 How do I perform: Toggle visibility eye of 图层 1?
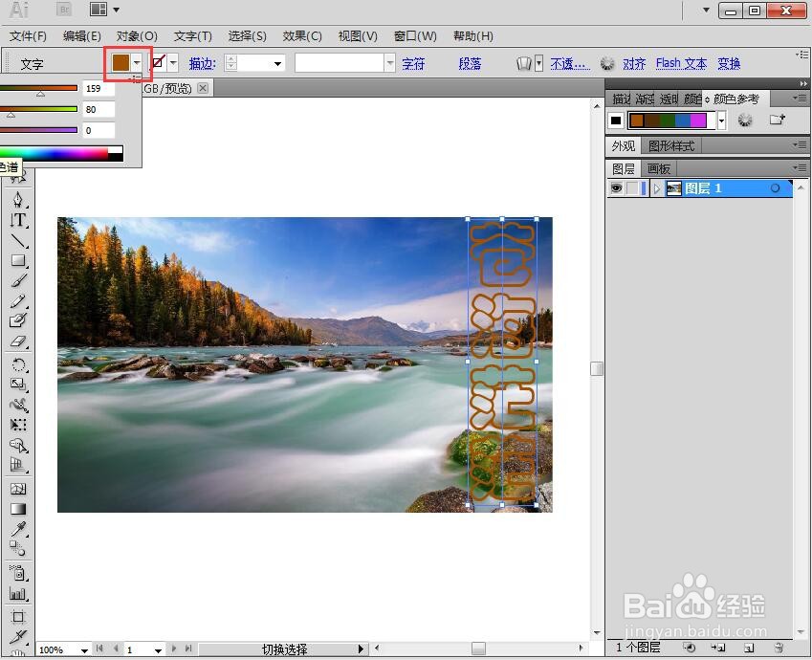pyautogui.click(x=616, y=188)
